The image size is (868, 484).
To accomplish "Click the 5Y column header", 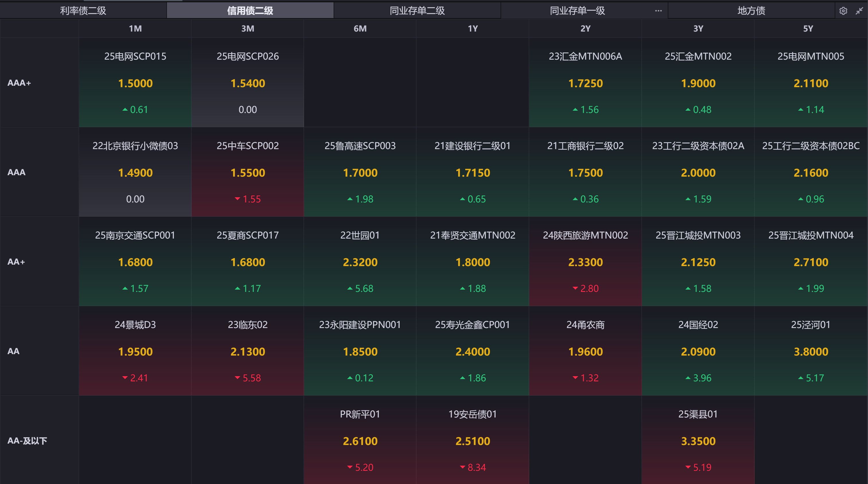I will click(808, 29).
